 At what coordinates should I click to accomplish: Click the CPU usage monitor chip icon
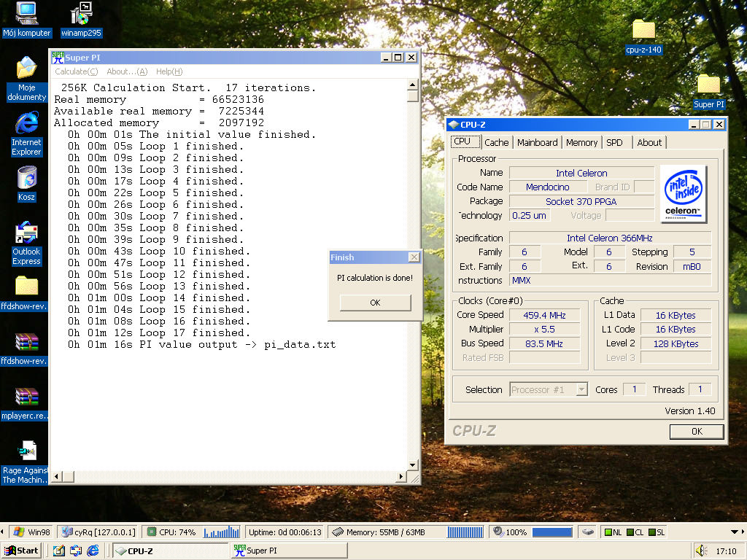[x=152, y=532]
